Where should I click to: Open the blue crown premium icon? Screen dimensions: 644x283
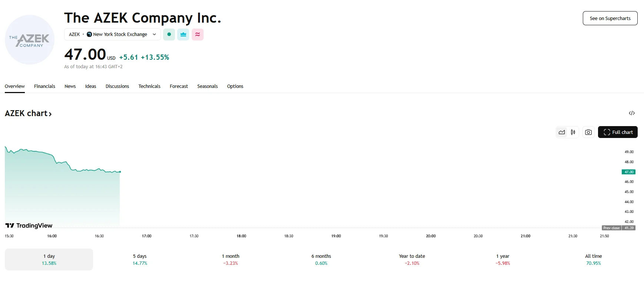coord(183,34)
